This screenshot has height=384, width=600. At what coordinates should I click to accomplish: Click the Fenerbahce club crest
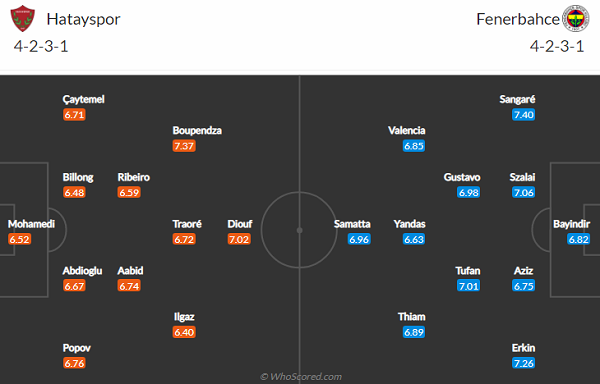(575, 18)
